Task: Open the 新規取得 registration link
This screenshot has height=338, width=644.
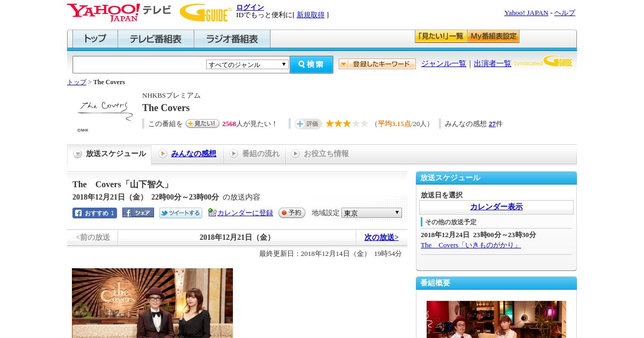Action: click(x=311, y=15)
